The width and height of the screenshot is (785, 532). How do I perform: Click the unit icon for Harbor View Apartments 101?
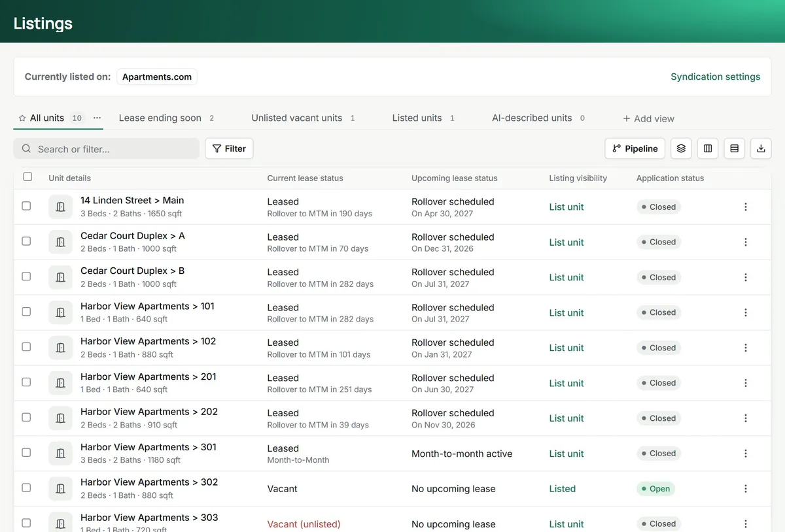pos(60,312)
